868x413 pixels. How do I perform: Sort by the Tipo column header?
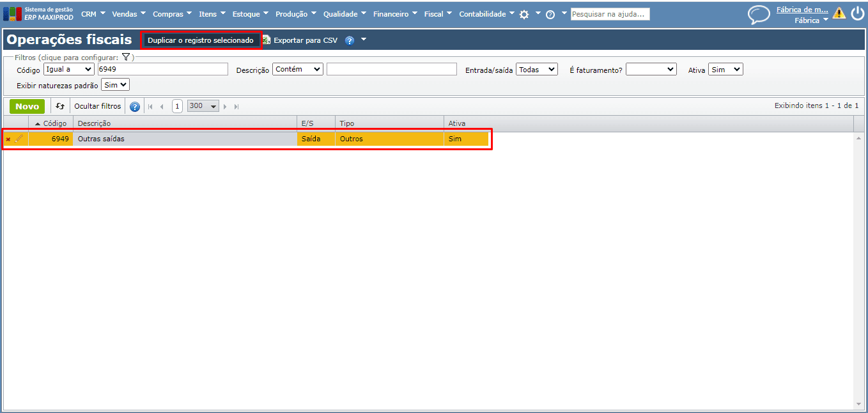coord(389,123)
